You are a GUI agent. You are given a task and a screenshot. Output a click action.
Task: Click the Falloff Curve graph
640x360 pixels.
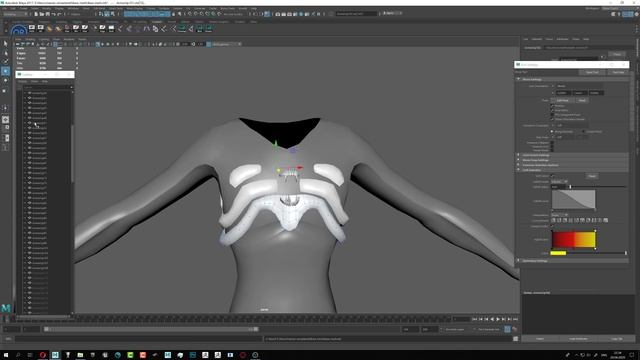pyautogui.click(x=573, y=200)
